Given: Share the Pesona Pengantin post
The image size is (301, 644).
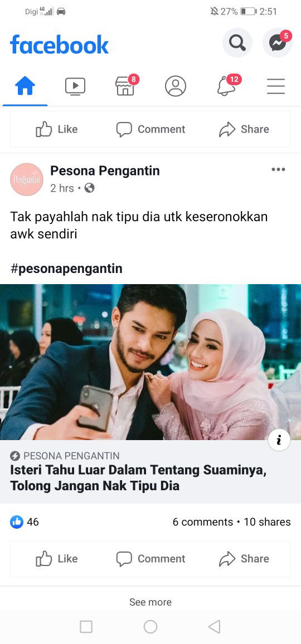Looking at the screenshot, I should pos(244,559).
